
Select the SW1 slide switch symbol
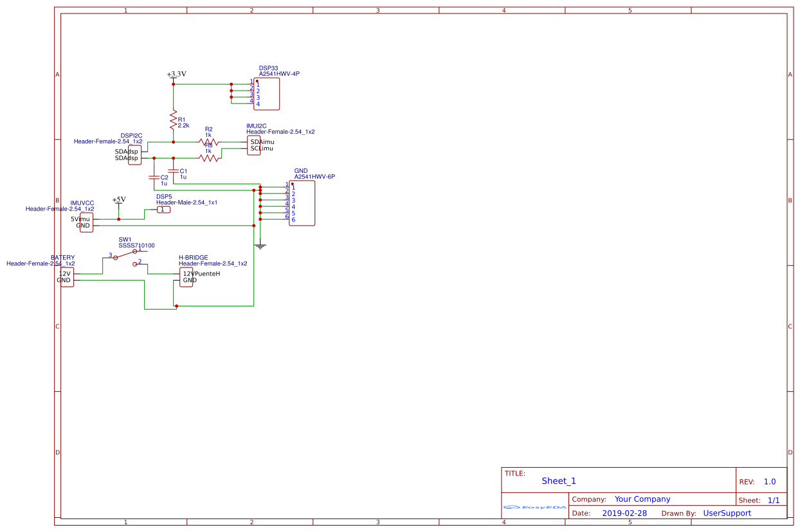pos(129,257)
